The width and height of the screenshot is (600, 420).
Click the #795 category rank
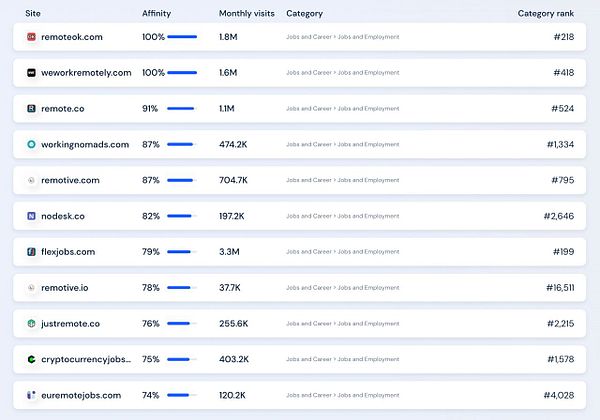click(562, 180)
